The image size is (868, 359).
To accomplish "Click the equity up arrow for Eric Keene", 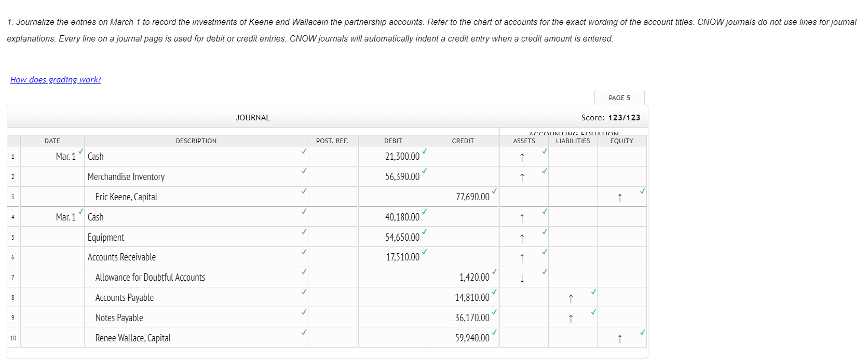I will (619, 198).
